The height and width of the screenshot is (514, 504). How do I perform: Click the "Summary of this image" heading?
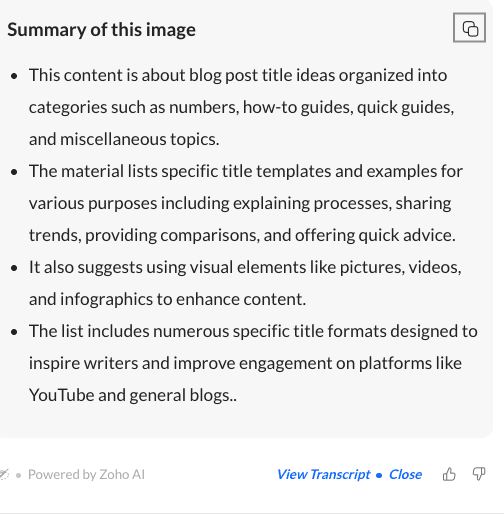[x=101, y=30]
